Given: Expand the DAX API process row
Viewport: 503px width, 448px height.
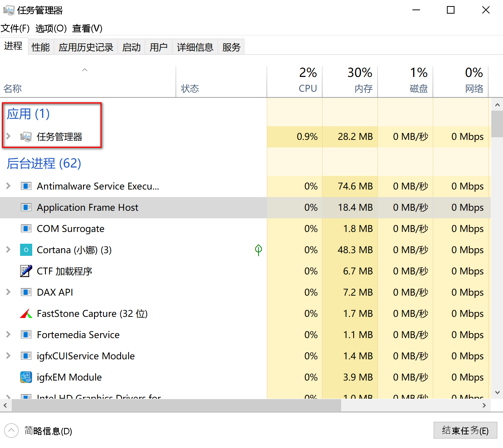Looking at the screenshot, I should pyautogui.click(x=8, y=292).
